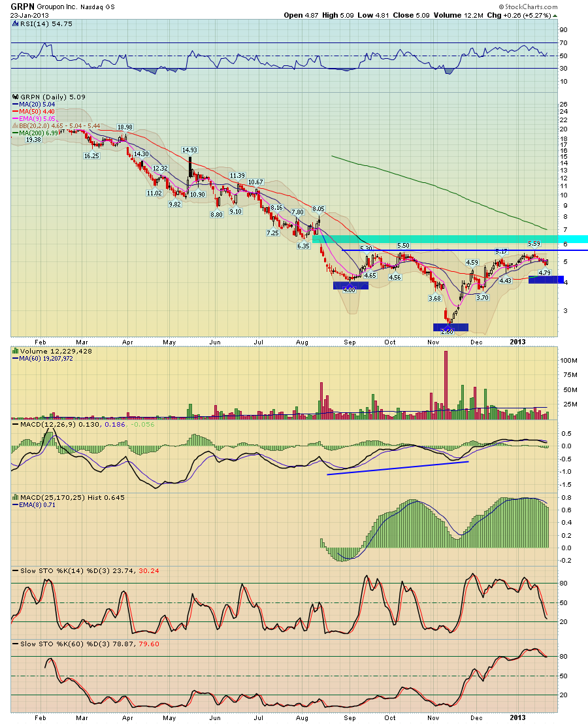Click the 6.35 price low label
The width and height of the screenshot is (588, 724).
pyautogui.click(x=303, y=246)
